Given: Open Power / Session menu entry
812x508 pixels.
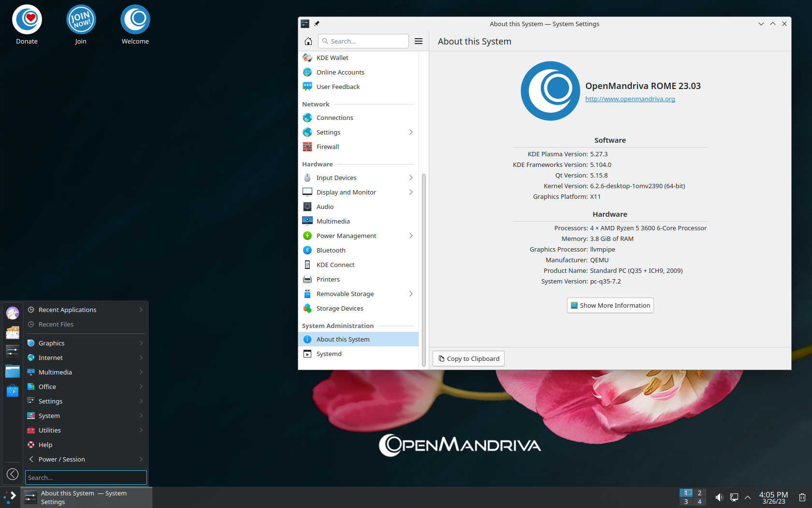Looking at the screenshot, I should click(x=86, y=459).
